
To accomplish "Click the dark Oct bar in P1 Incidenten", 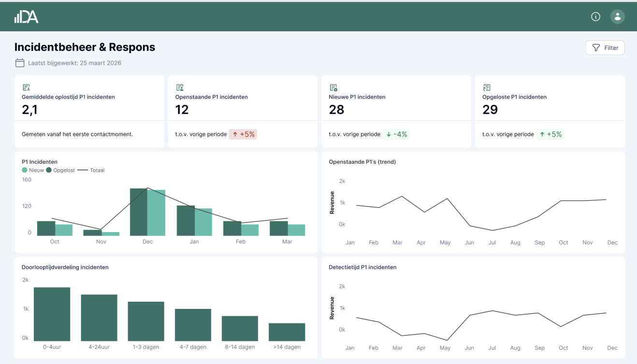I will 46,229.
